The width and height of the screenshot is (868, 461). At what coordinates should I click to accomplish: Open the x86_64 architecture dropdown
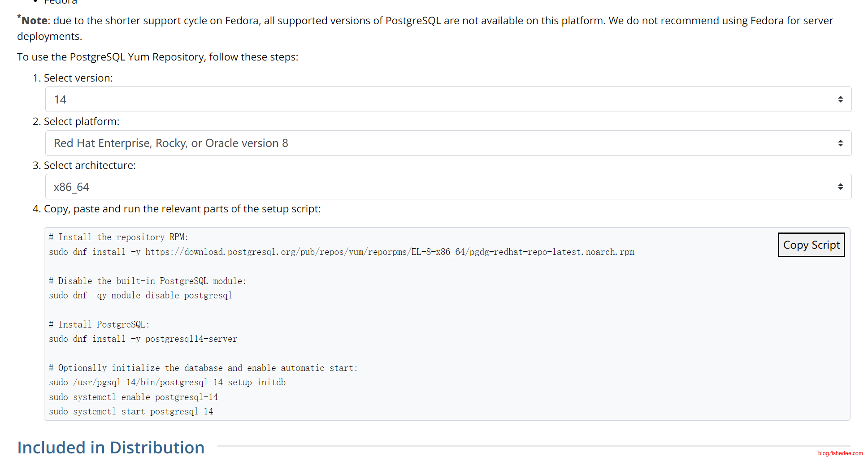pos(447,187)
